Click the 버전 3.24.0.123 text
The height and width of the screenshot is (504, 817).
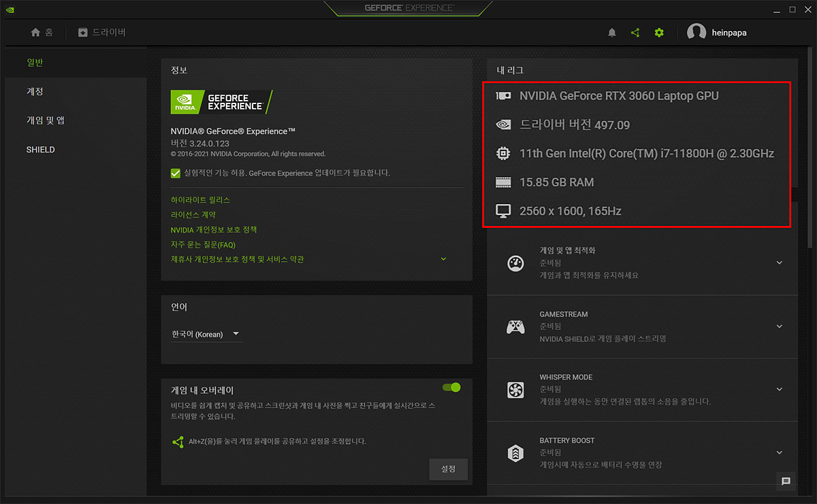coord(200,144)
